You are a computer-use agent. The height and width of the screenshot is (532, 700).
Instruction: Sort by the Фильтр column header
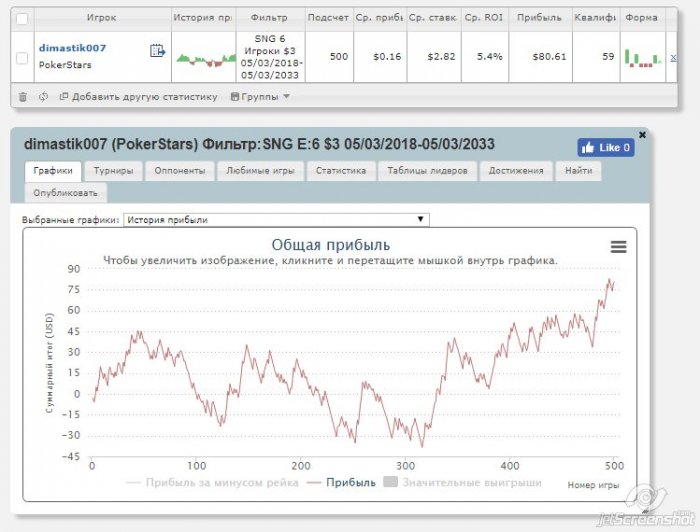tap(270, 18)
